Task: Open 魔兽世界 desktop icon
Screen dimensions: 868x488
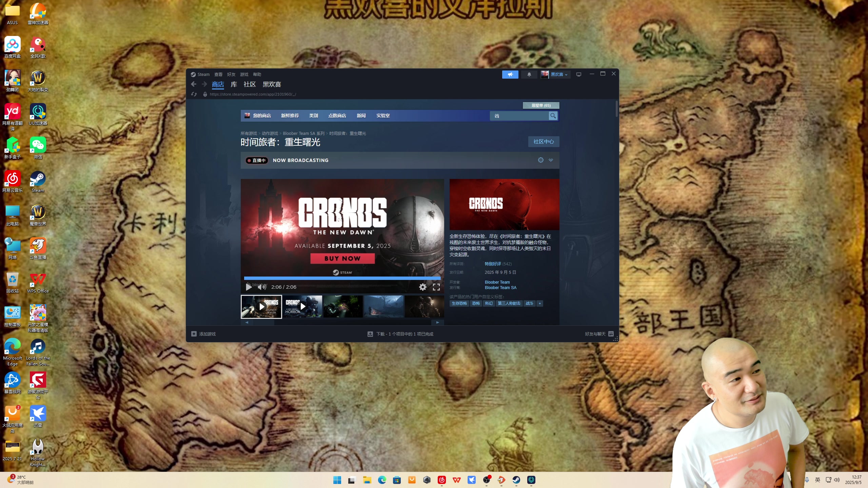Action: 38,216
